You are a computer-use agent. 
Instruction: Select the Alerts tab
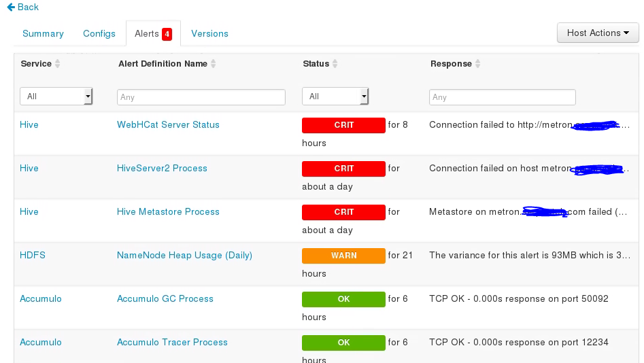[153, 34]
